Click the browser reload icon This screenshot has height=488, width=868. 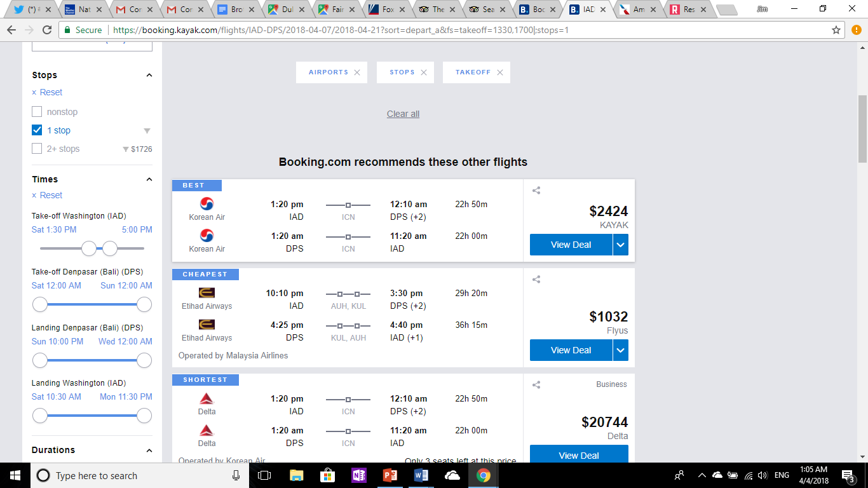[47, 30]
